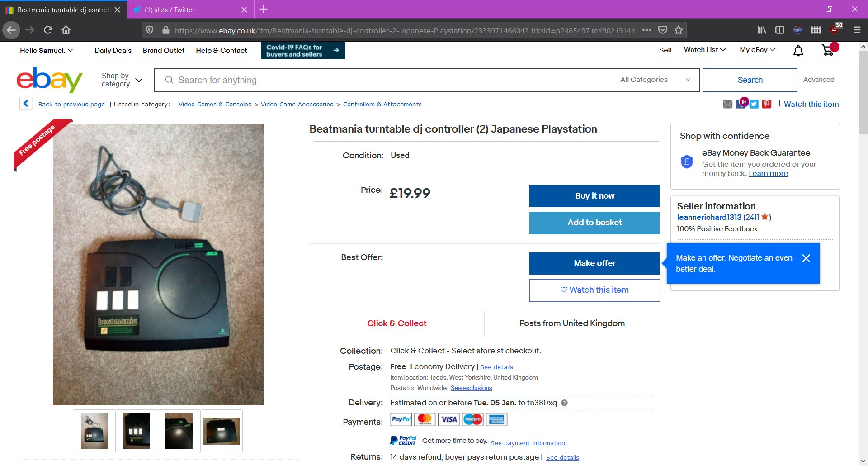Open the Daily Deals menu item
Screen dimensions: 868x466
(x=113, y=50)
